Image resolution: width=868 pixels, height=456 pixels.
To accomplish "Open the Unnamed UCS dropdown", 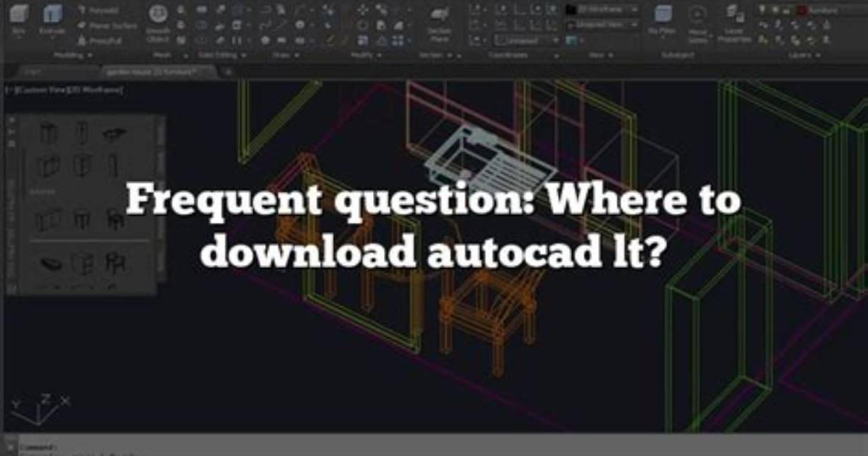I will point(527,41).
